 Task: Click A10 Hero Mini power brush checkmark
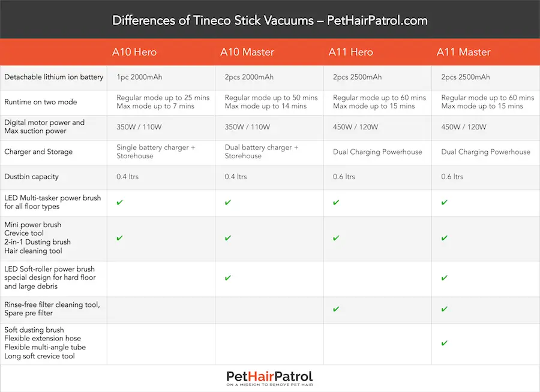[x=119, y=238]
